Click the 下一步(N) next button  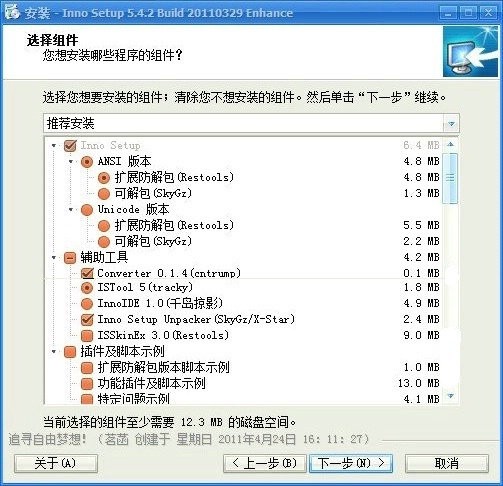click(351, 463)
